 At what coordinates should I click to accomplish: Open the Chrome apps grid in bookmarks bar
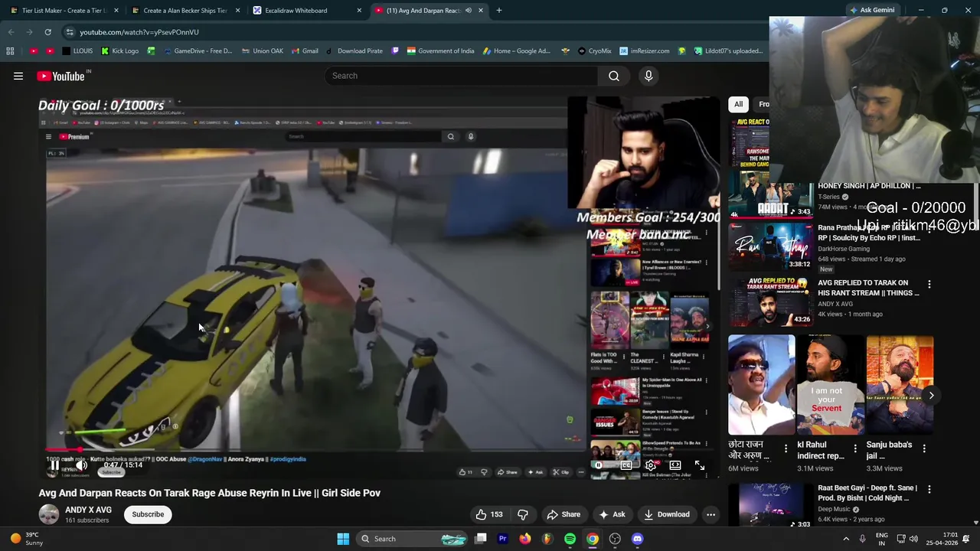tap(10, 51)
